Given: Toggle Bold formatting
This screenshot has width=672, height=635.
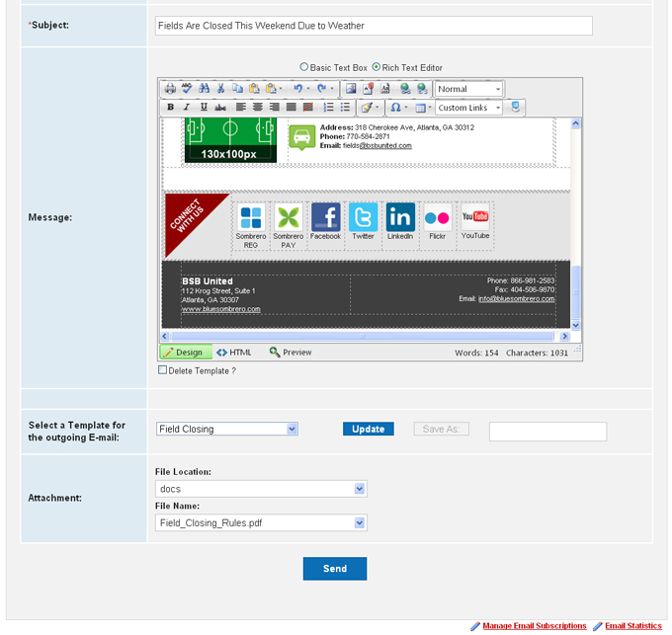Looking at the screenshot, I should click(x=171, y=107).
